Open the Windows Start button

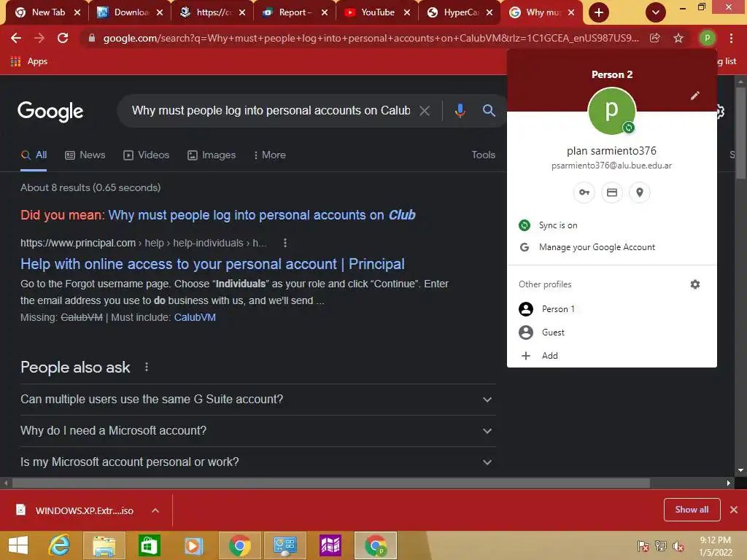[18, 545]
